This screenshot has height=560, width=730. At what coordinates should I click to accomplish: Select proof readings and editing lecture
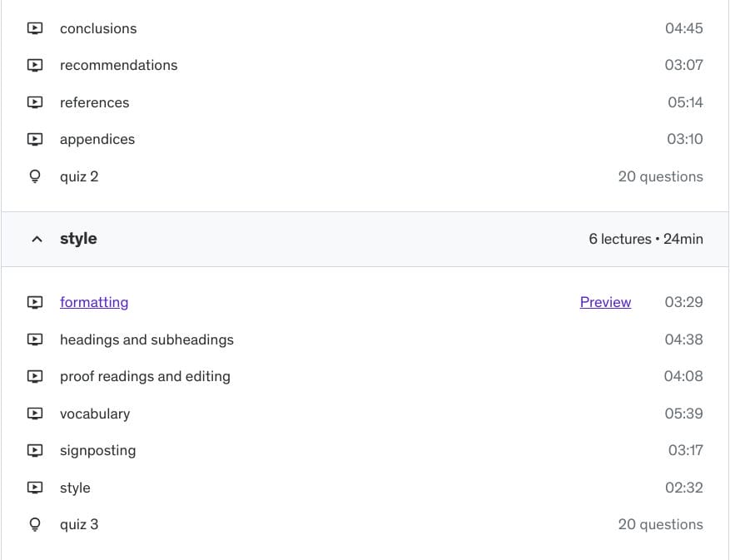pyautogui.click(x=145, y=376)
